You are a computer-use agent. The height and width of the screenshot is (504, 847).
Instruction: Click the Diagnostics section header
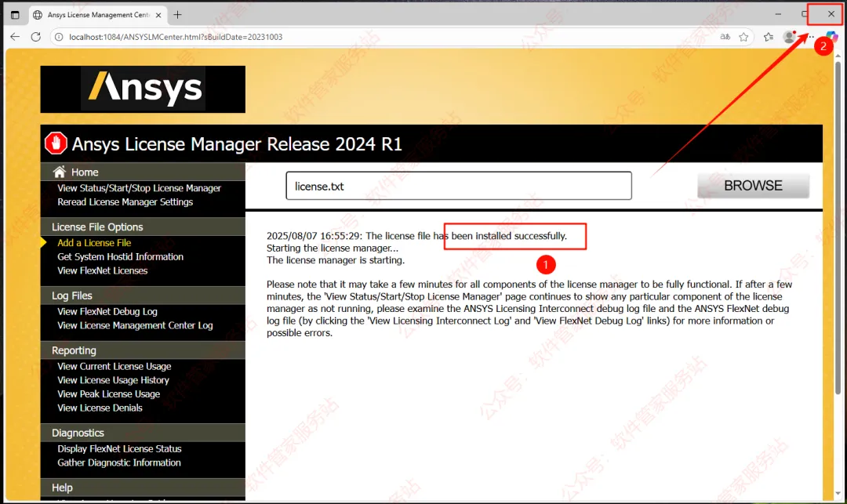(143, 433)
